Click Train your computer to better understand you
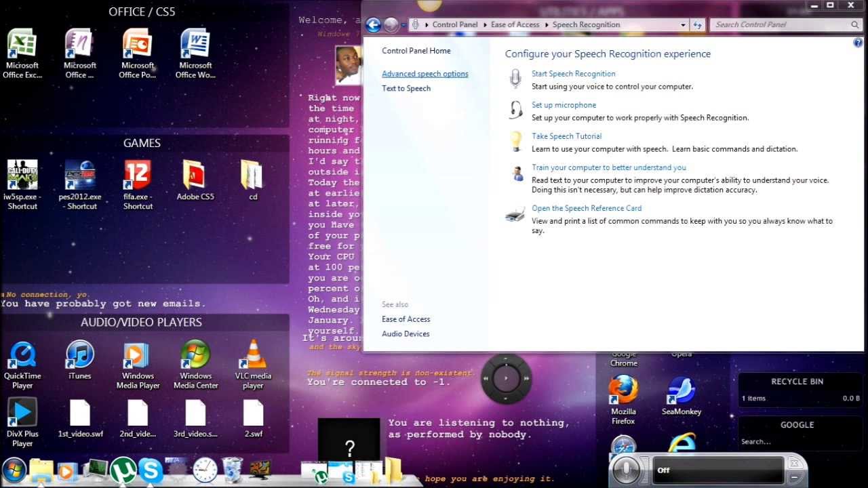868x488 pixels. (x=609, y=167)
